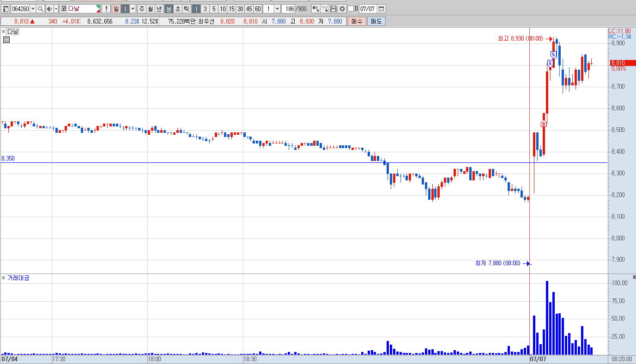The height and width of the screenshot is (364, 636).
Task: Select the 틱 tick chart period
Action: pos(186,9)
